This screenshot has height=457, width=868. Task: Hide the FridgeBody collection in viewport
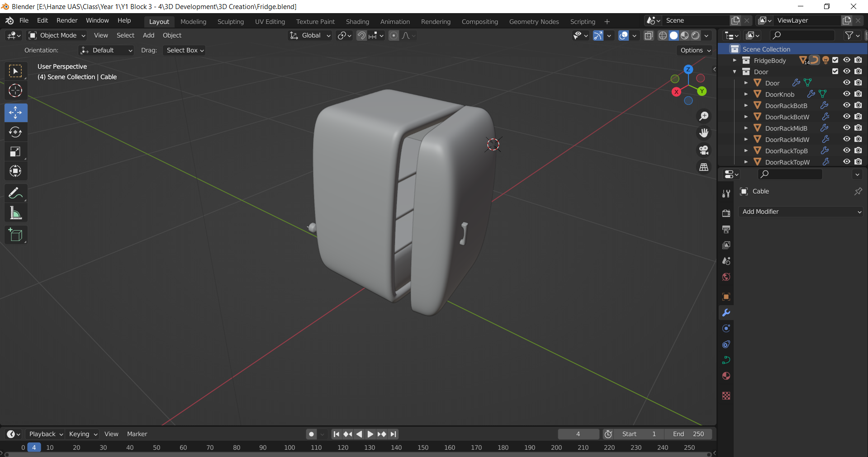click(847, 60)
